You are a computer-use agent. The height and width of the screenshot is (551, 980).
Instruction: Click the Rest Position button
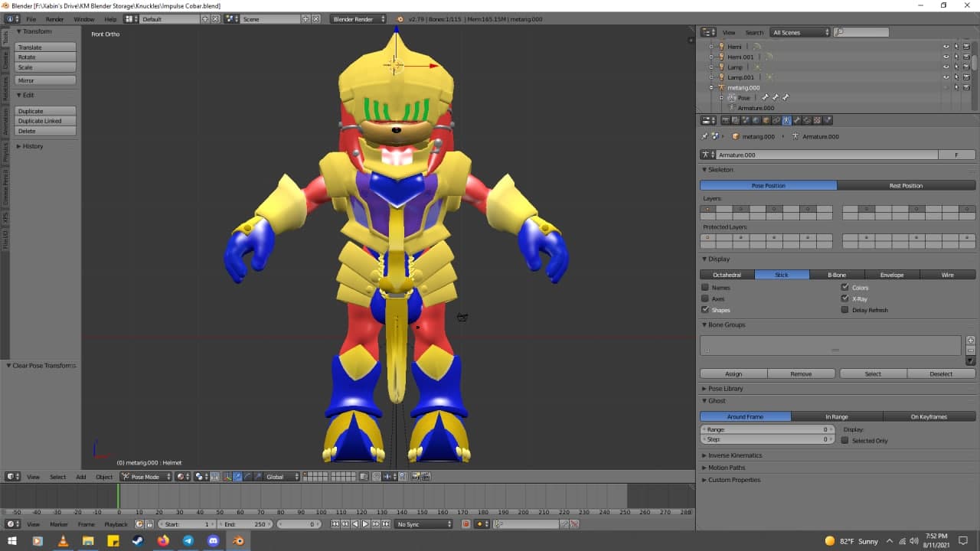(906, 185)
